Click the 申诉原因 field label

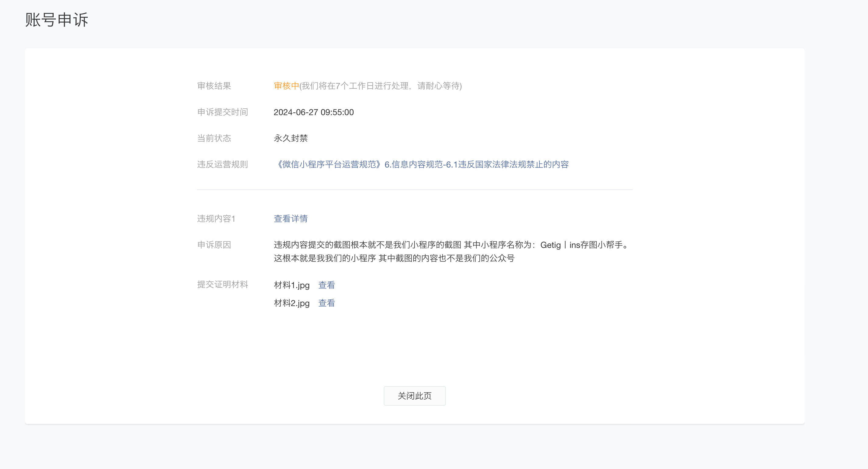[x=214, y=245]
